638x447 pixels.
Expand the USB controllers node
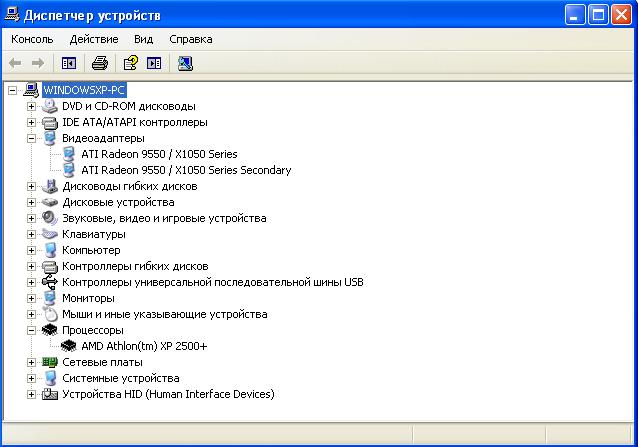click(31, 282)
